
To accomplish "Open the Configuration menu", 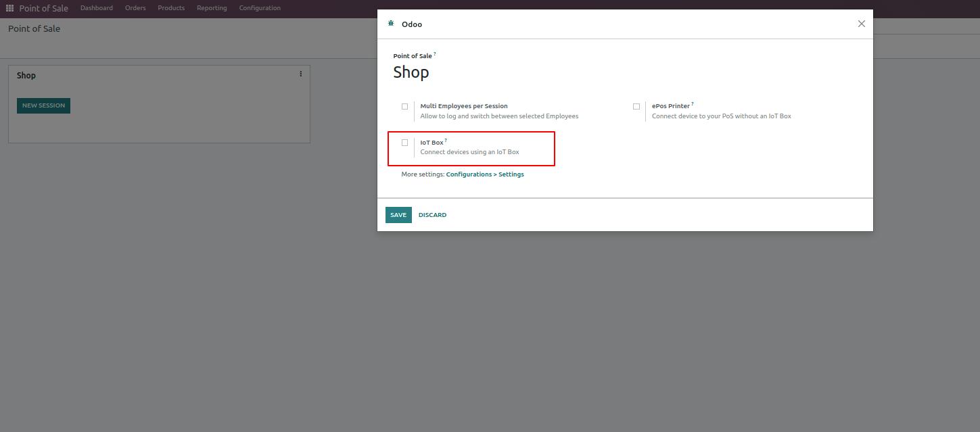I will click(260, 8).
